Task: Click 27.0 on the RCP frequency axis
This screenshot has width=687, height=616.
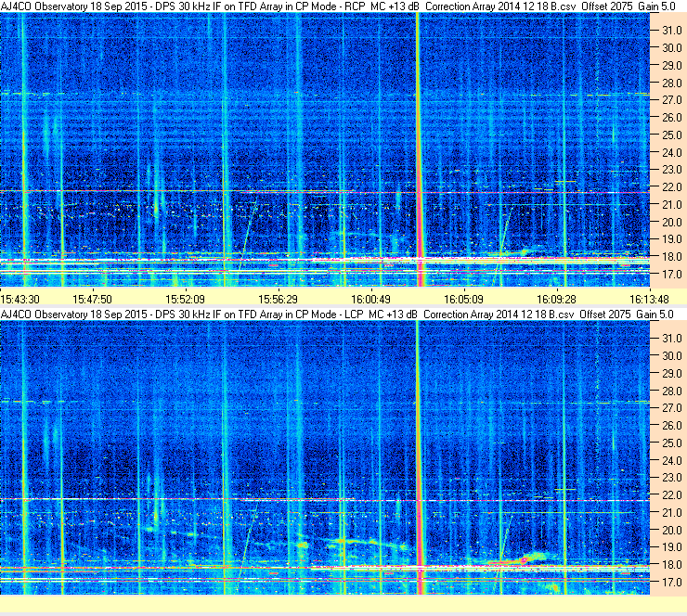Action: (671, 100)
